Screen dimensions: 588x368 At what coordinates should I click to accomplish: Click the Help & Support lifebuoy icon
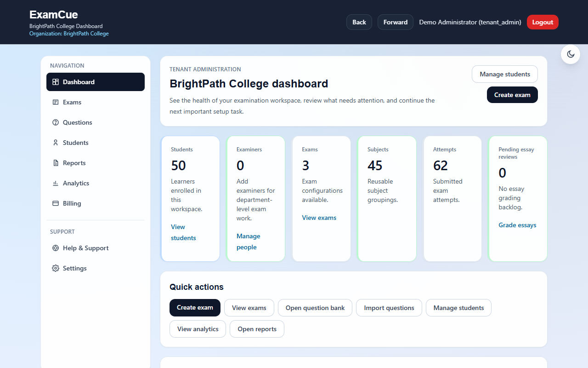coord(56,248)
